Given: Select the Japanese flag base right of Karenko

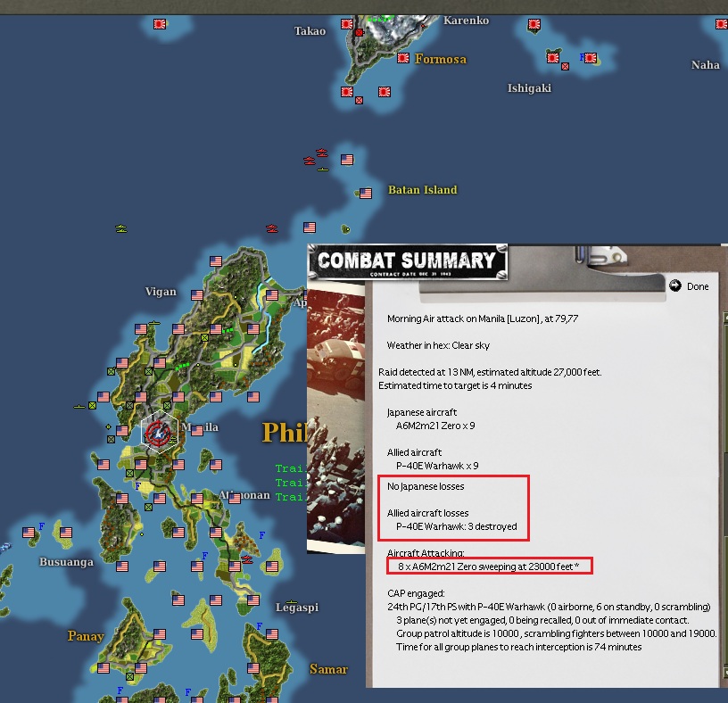Looking at the screenshot, I should pyautogui.click(x=534, y=24).
